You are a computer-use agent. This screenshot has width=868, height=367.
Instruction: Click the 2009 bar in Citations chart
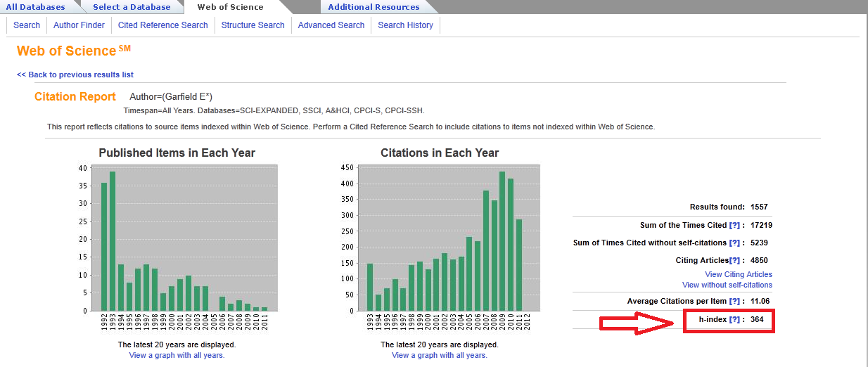pos(502,241)
